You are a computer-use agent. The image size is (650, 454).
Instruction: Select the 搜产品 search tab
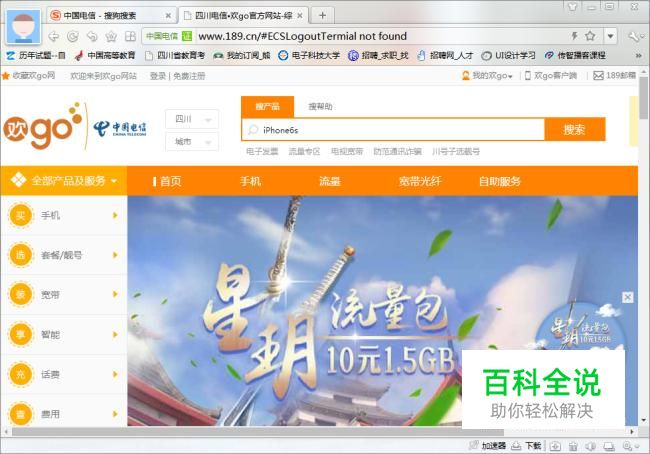coord(267,107)
